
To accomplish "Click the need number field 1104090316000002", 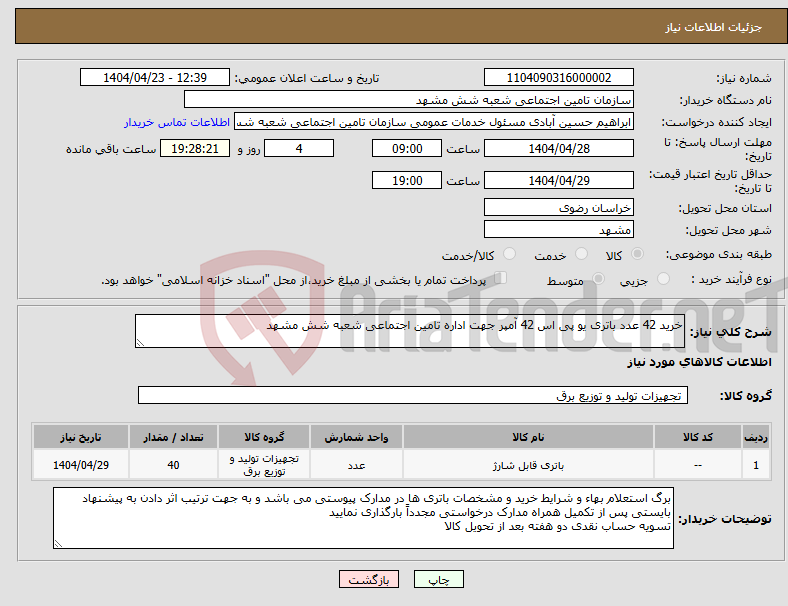I will coord(559,77).
